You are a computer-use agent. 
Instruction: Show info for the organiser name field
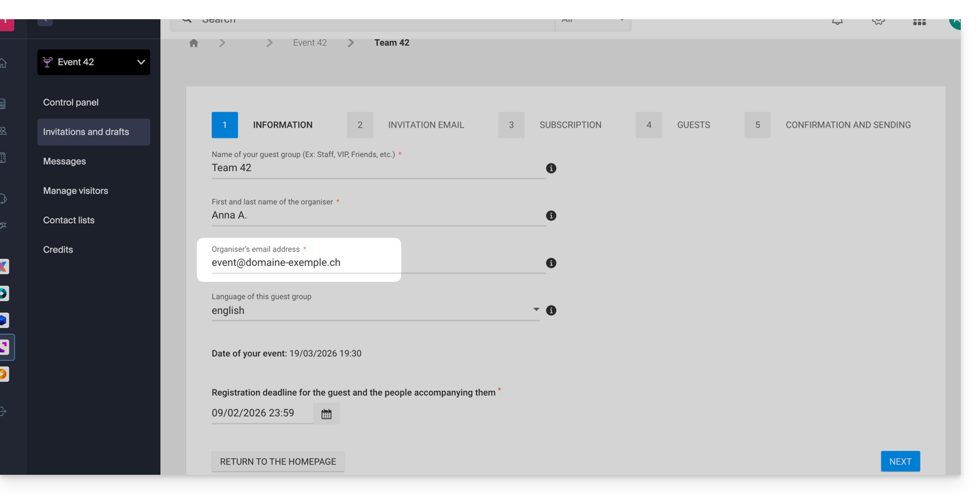point(551,216)
